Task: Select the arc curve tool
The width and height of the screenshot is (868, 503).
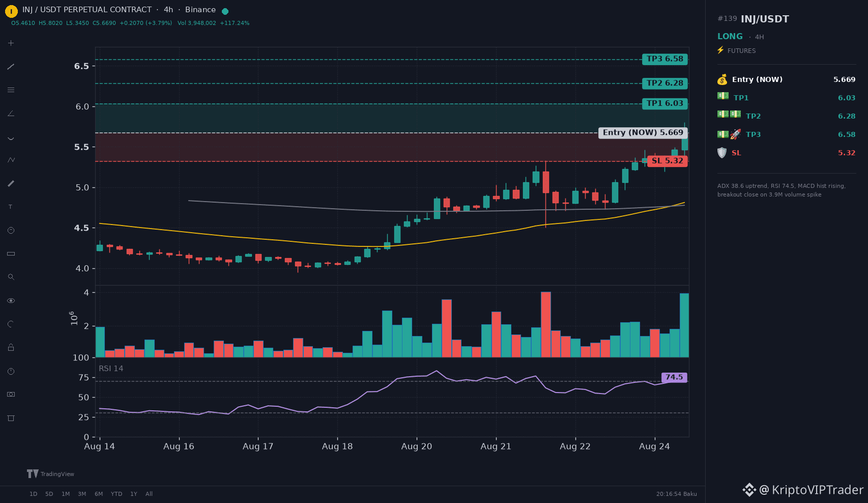Action: 11,137
